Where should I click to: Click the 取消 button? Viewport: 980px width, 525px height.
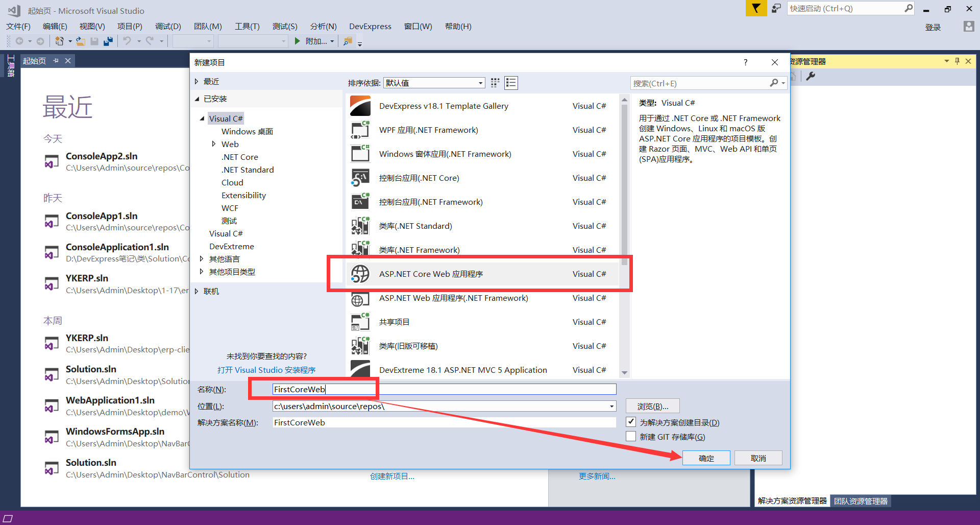758,458
